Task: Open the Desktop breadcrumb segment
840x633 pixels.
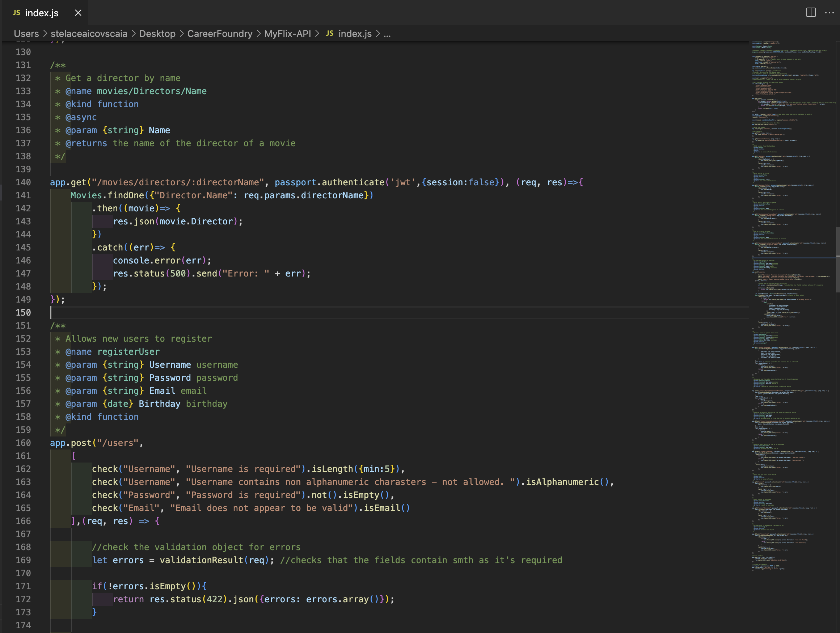Action: tap(157, 33)
